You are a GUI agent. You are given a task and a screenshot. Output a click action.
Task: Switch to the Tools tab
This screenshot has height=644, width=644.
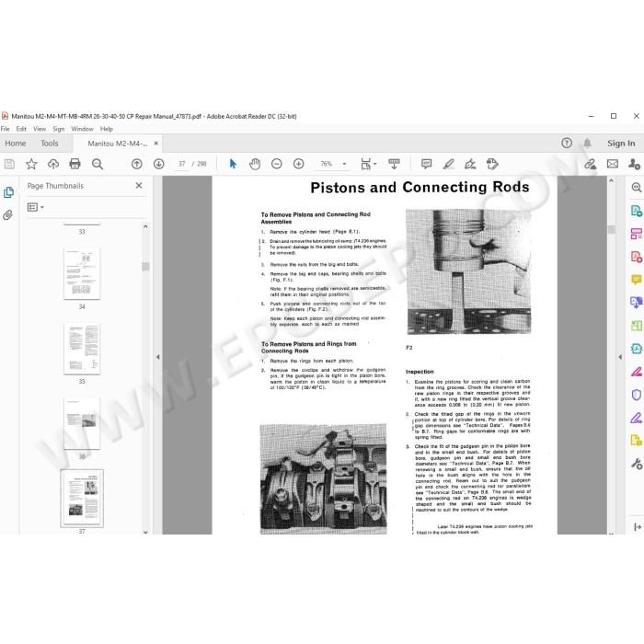(x=50, y=144)
